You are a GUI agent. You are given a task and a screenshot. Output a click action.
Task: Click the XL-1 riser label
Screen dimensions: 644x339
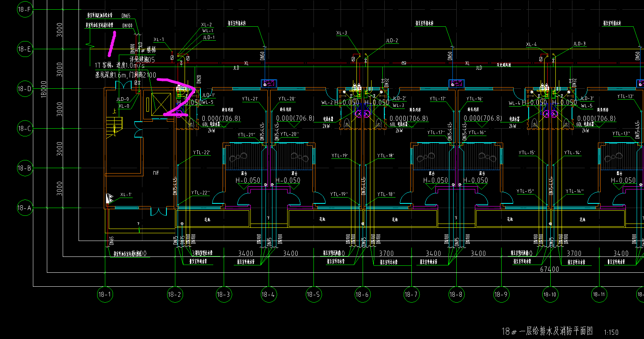[159, 40]
